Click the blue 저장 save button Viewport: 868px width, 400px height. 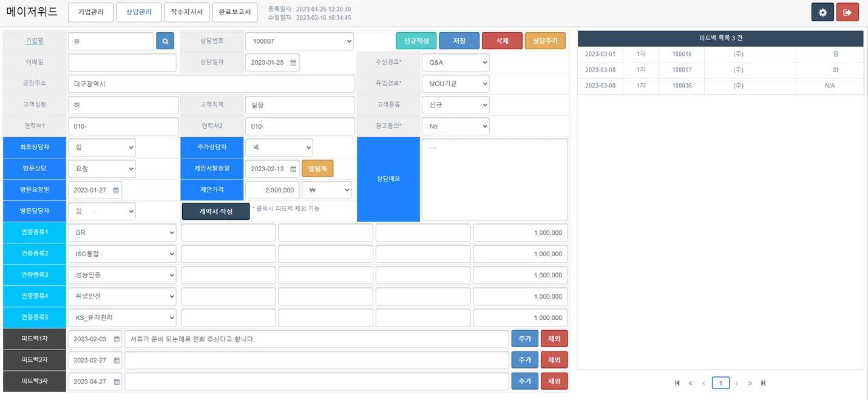point(459,41)
